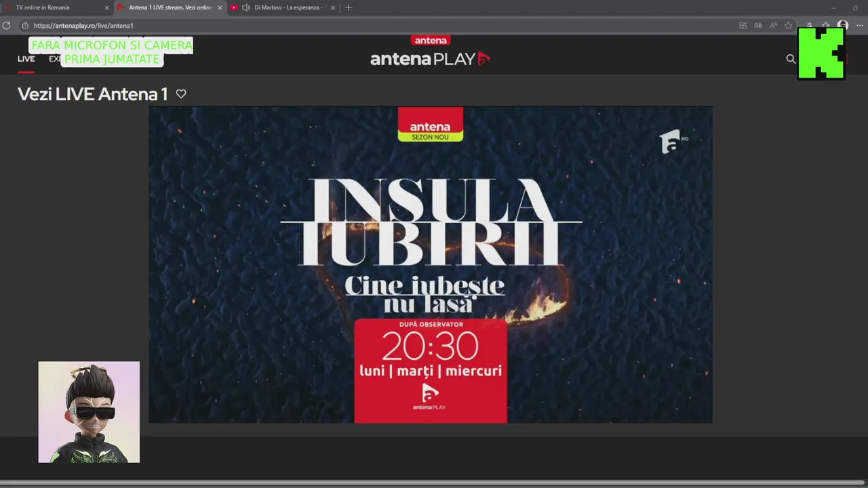
Task: Minimize the browser window
Action: (x=833, y=7)
